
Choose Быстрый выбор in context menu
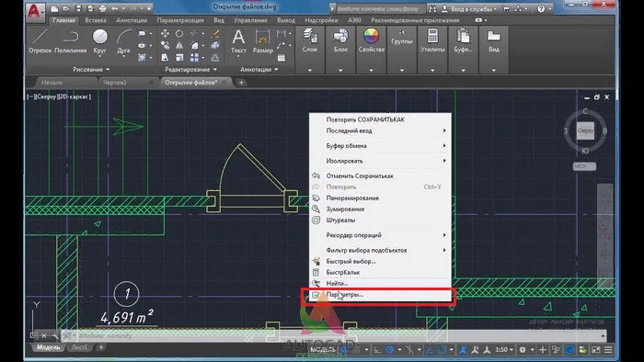(380, 261)
